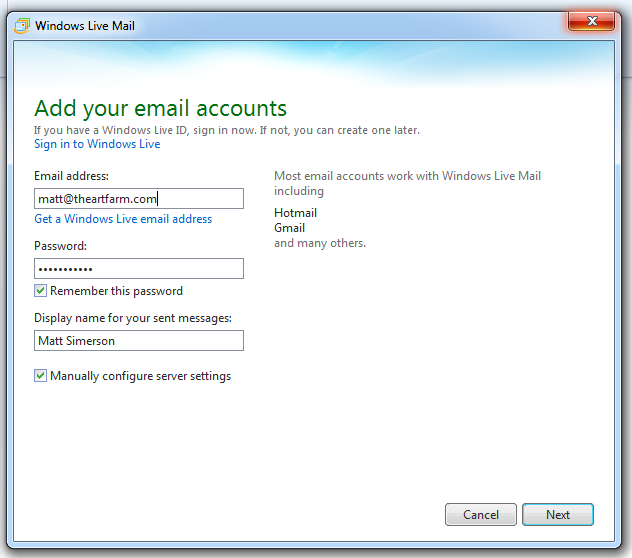
Task: Uncheck Remember this password
Action: (40, 291)
